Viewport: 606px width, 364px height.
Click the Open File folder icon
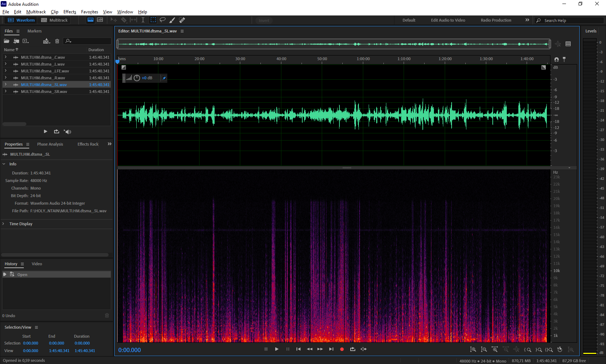coord(6,41)
